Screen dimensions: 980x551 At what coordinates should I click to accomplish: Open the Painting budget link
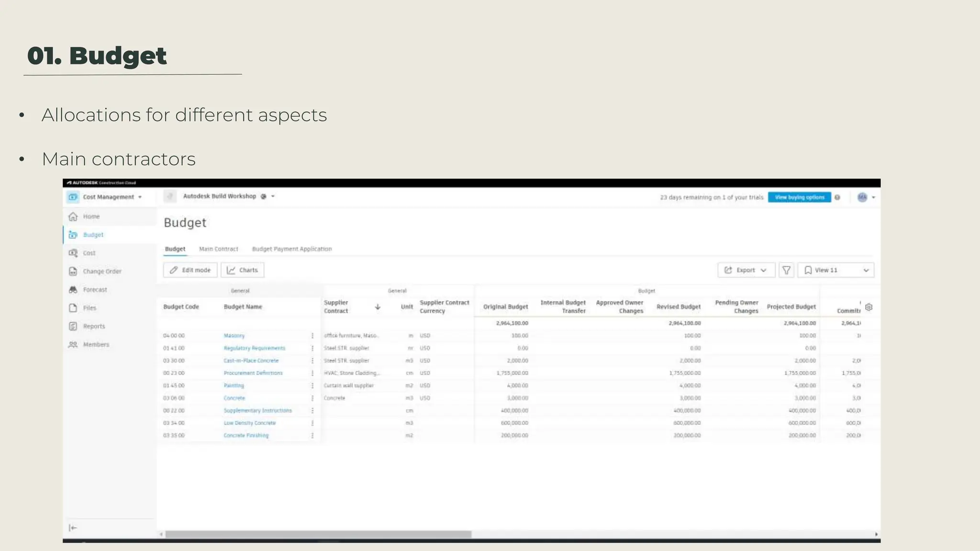[x=234, y=386]
